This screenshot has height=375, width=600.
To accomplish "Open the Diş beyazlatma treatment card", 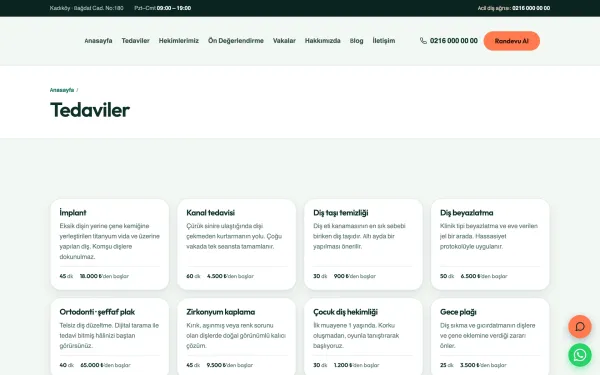I will [x=490, y=244].
